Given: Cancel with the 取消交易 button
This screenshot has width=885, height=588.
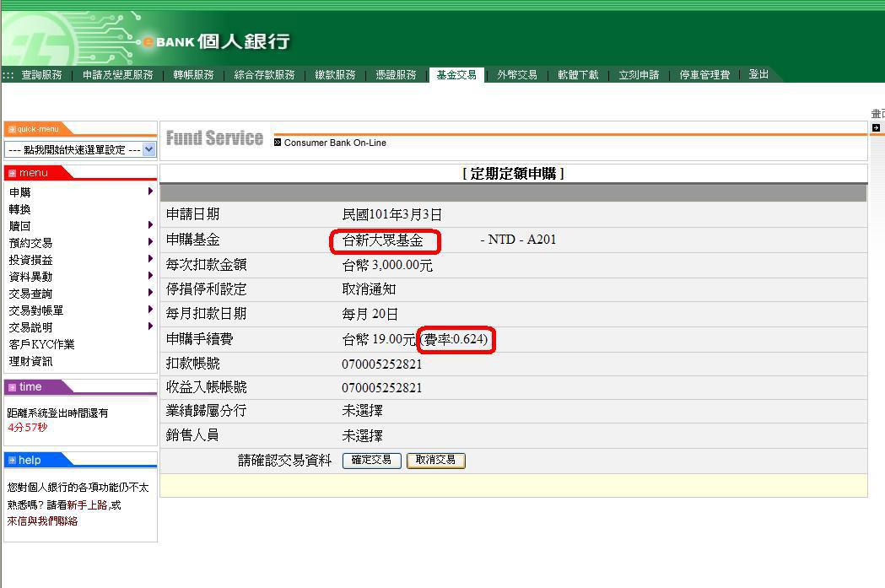Looking at the screenshot, I should (x=435, y=461).
